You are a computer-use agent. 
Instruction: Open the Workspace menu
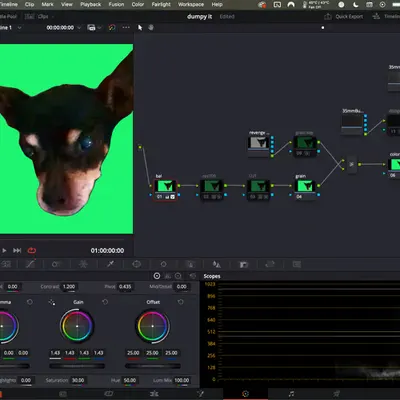[191, 4]
